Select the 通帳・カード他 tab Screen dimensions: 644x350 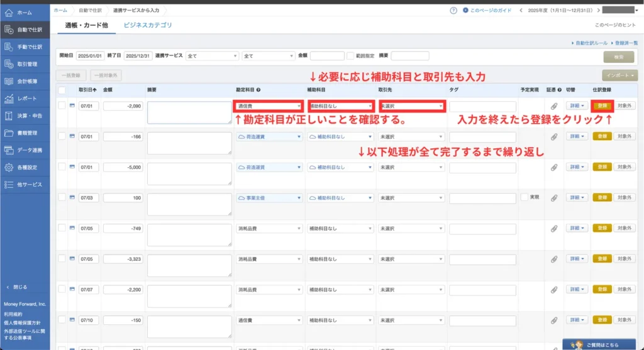87,25
